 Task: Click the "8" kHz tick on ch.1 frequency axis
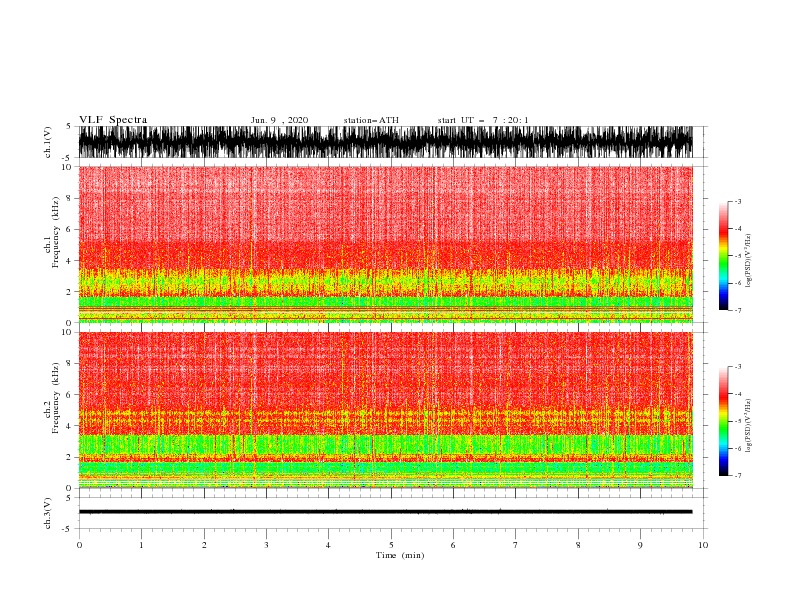click(x=69, y=198)
